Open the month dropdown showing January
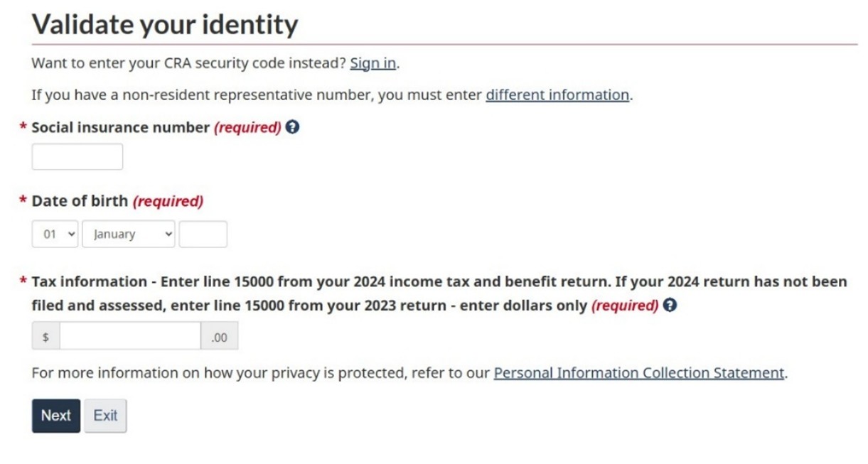Viewport: 868px width, 464px height. tap(129, 234)
